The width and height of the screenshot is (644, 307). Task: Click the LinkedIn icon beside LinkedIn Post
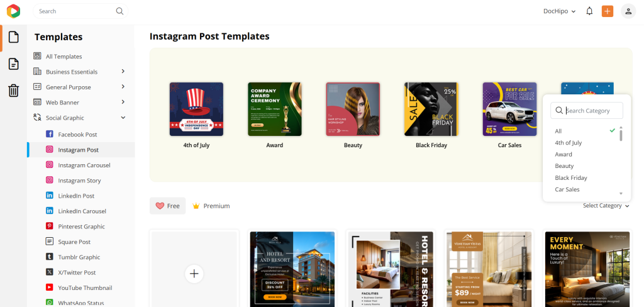tap(49, 195)
